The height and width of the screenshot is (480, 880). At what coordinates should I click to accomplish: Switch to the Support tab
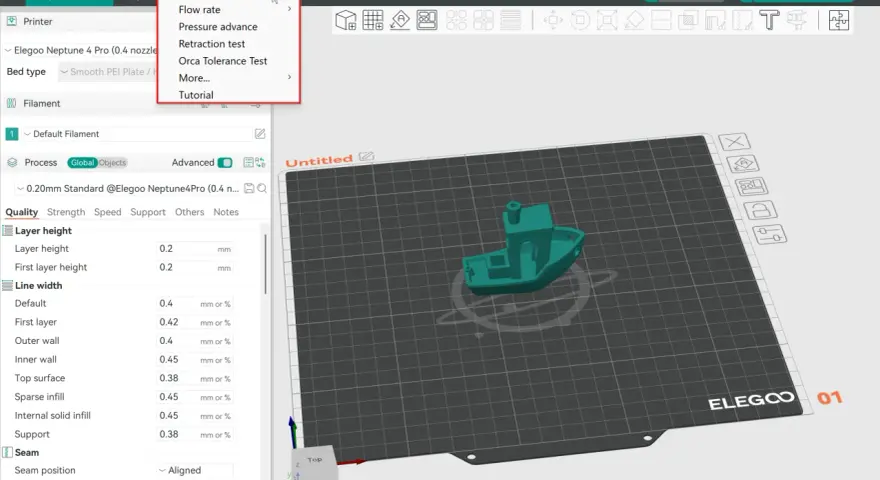tap(148, 212)
